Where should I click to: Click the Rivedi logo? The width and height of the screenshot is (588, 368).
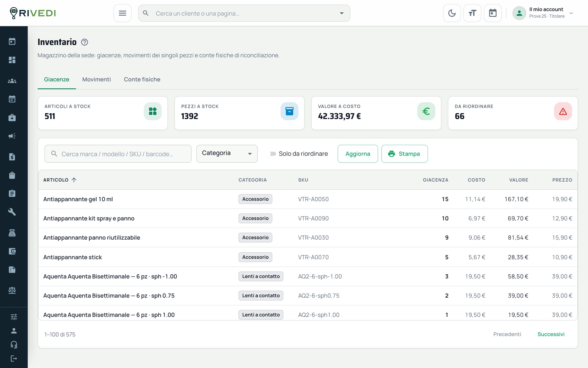[x=33, y=13]
